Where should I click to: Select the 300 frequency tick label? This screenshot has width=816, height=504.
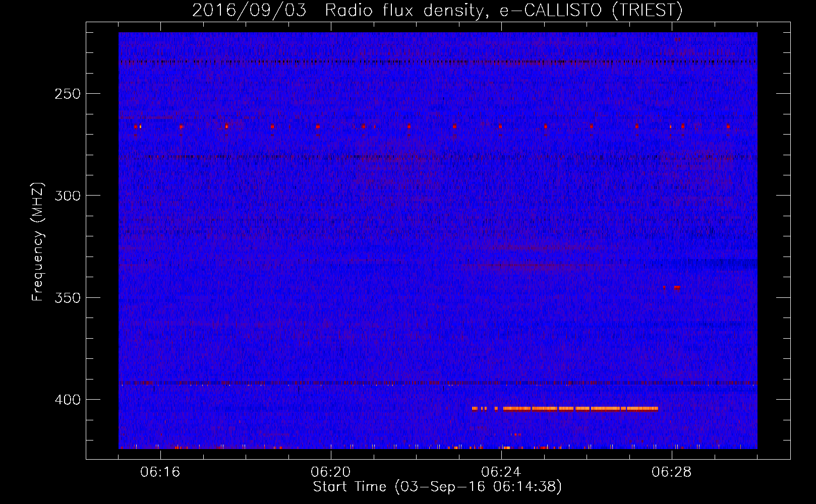[67, 196]
